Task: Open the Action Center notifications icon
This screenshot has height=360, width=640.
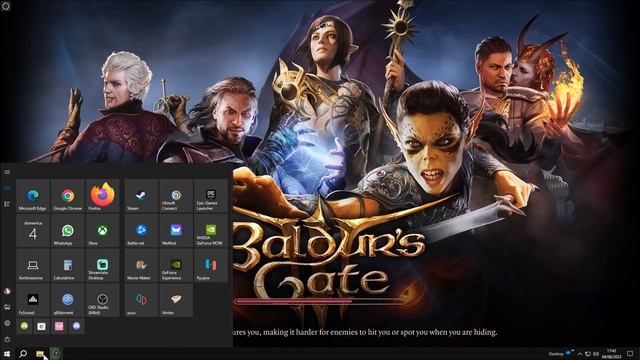Action: (x=630, y=353)
